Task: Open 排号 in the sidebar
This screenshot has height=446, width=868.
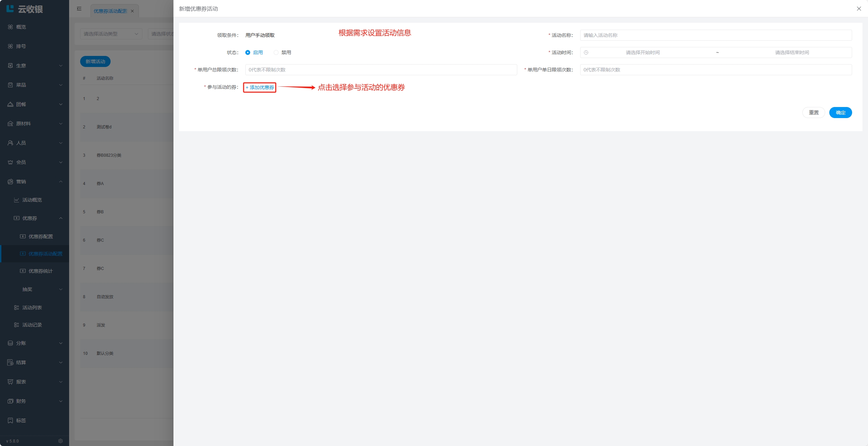Action: click(x=21, y=46)
